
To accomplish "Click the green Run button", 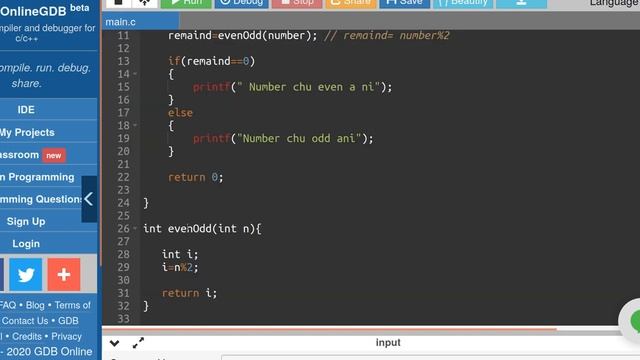I will pyautogui.click(x=186, y=3).
